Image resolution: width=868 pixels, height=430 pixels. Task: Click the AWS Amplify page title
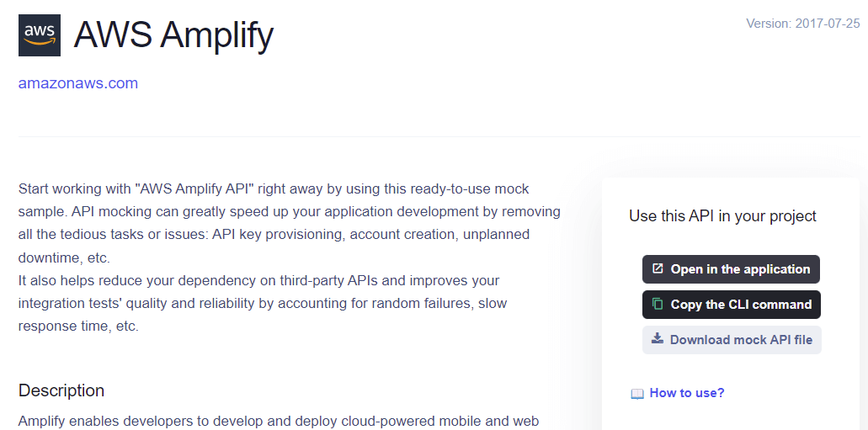tap(173, 35)
